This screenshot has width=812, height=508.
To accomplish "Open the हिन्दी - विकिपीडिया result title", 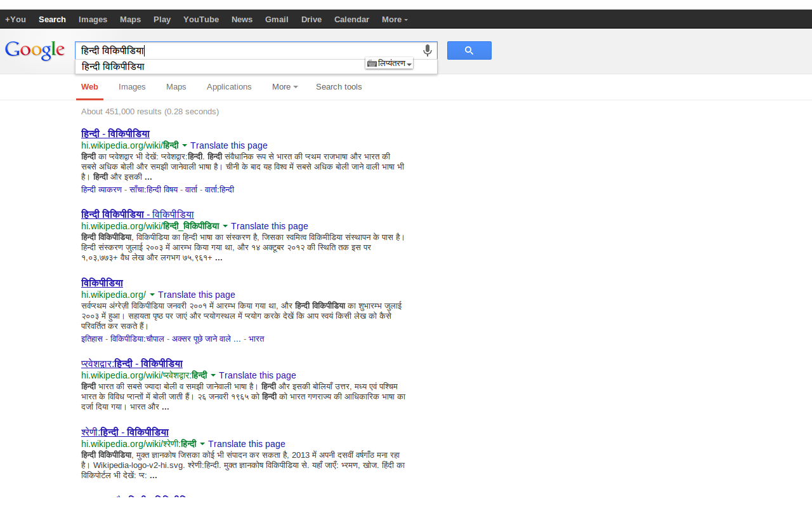I will (x=115, y=134).
